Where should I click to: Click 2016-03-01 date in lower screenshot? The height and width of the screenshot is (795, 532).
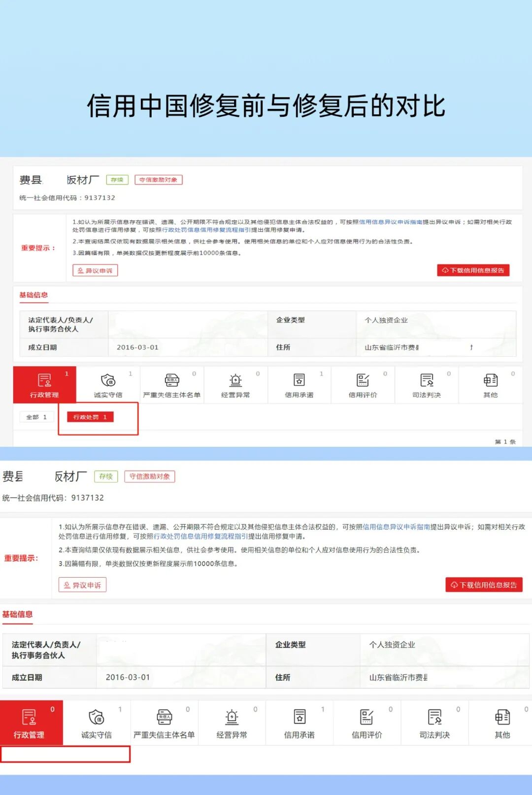pyautogui.click(x=128, y=677)
